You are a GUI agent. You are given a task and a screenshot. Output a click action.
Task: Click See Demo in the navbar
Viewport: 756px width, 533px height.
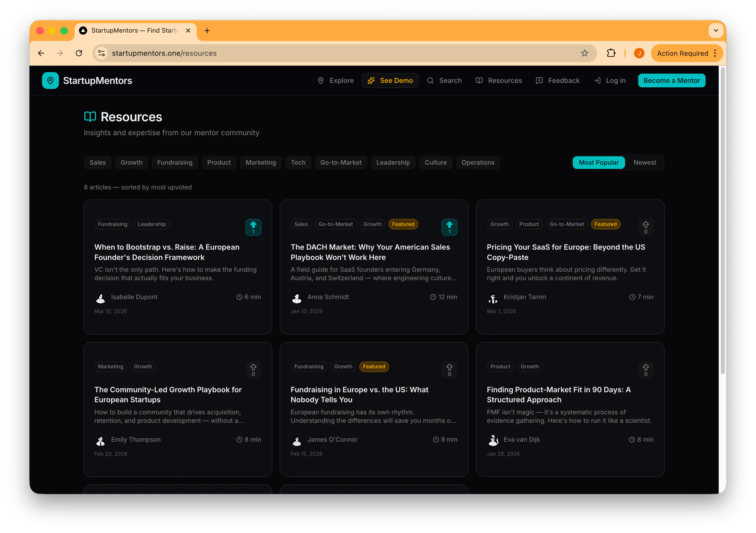390,81
